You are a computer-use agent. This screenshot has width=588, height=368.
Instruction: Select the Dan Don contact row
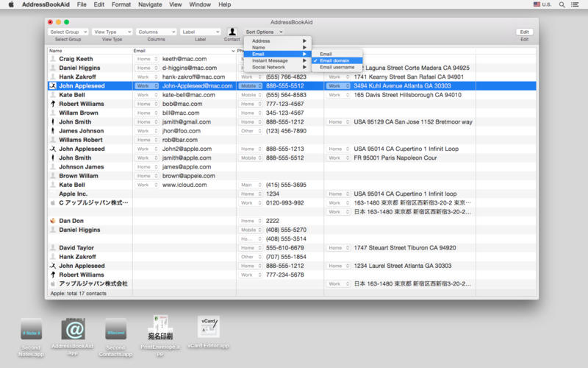pyautogui.click(x=71, y=221)
